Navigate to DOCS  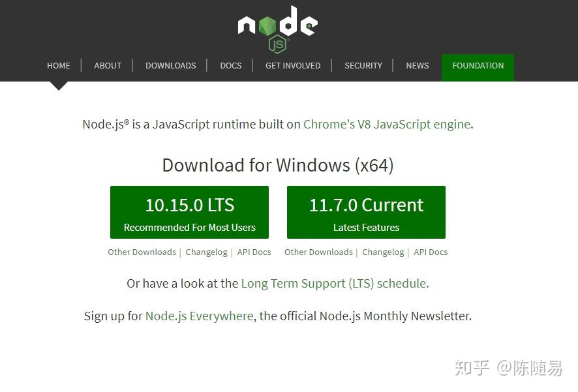[231, 66]
